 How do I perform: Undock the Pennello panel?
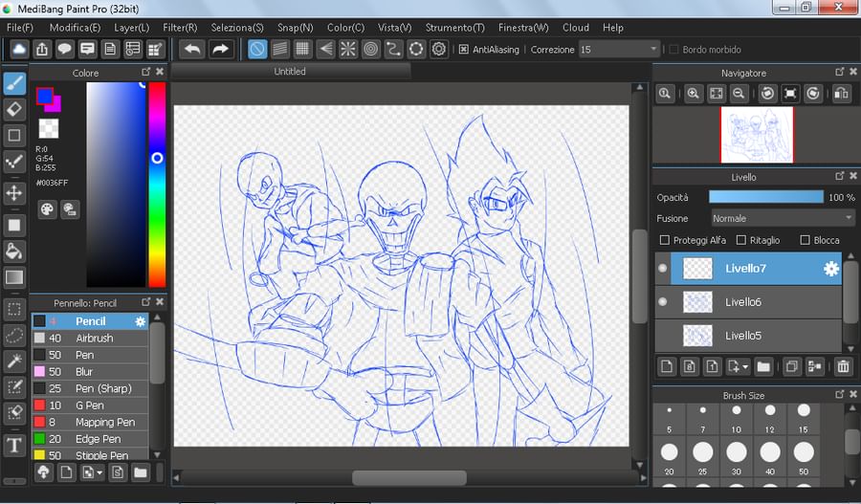pos(146,302)
